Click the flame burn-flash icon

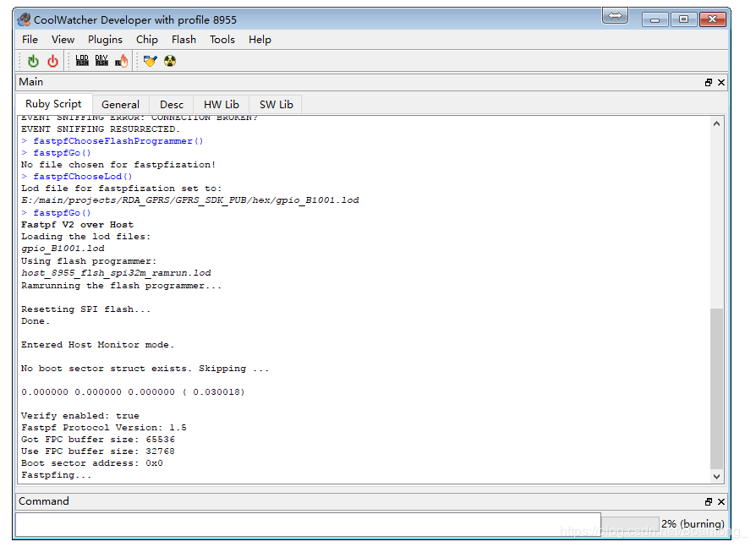[122, 61]
